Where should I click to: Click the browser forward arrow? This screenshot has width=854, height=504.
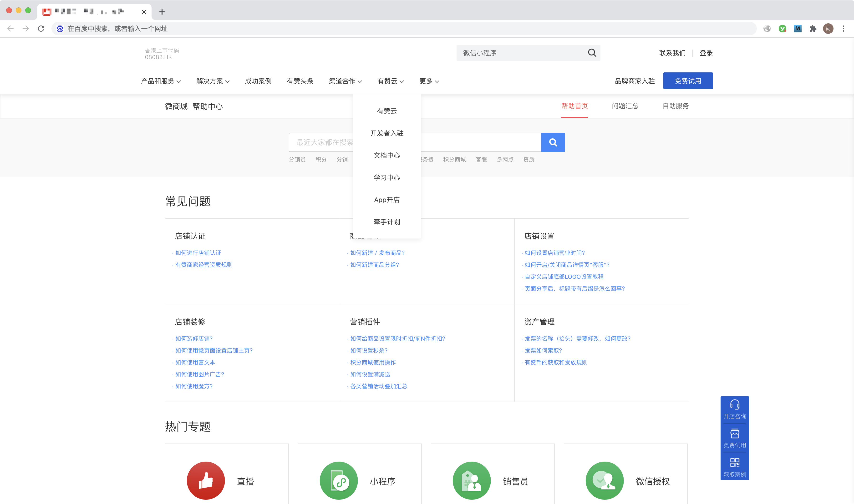click(26, 29)
